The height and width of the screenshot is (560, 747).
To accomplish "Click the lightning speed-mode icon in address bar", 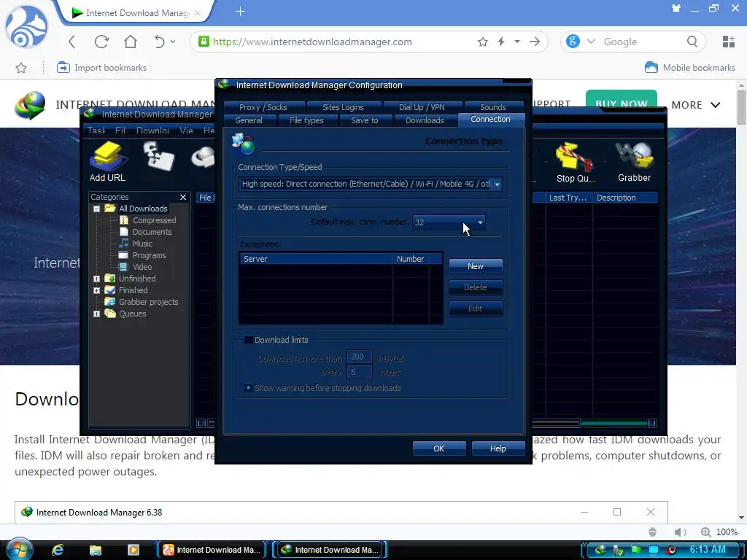I will [x=501, y=42].
